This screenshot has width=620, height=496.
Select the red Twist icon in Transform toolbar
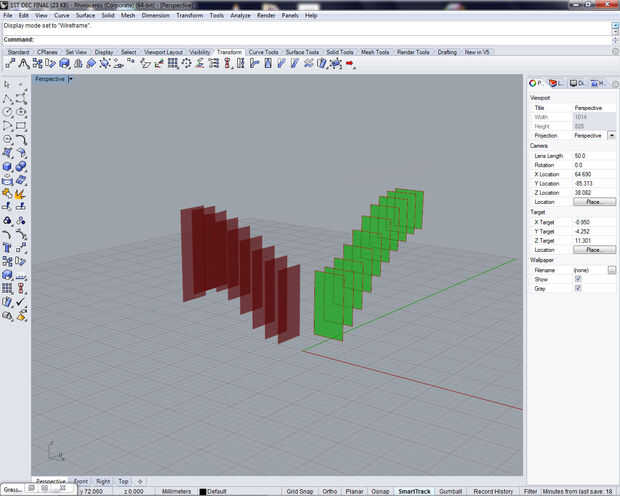227,63
